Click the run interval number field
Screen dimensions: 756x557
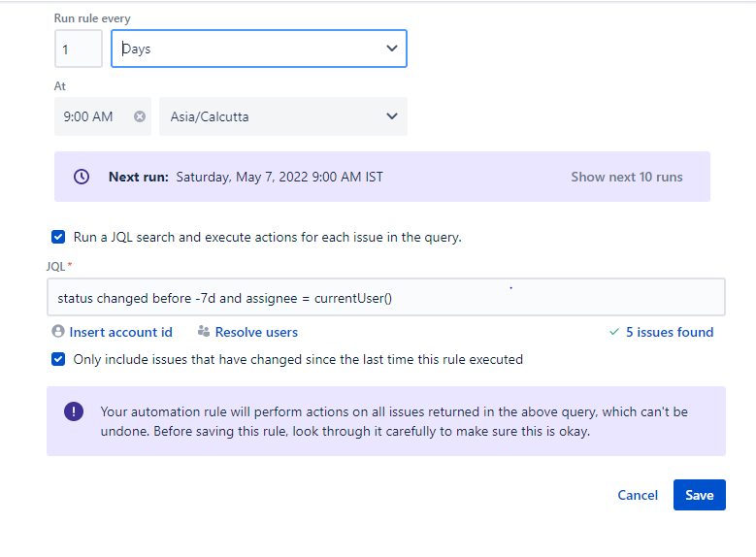coord(78,49)
